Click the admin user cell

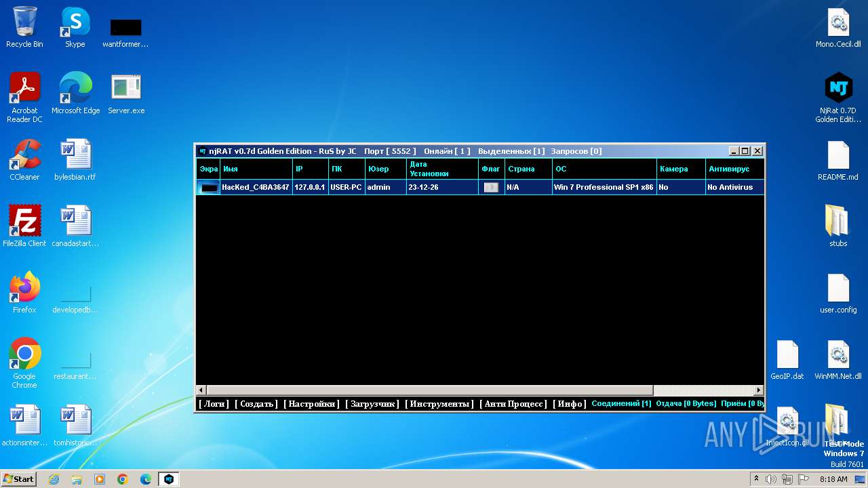(386, 187)
